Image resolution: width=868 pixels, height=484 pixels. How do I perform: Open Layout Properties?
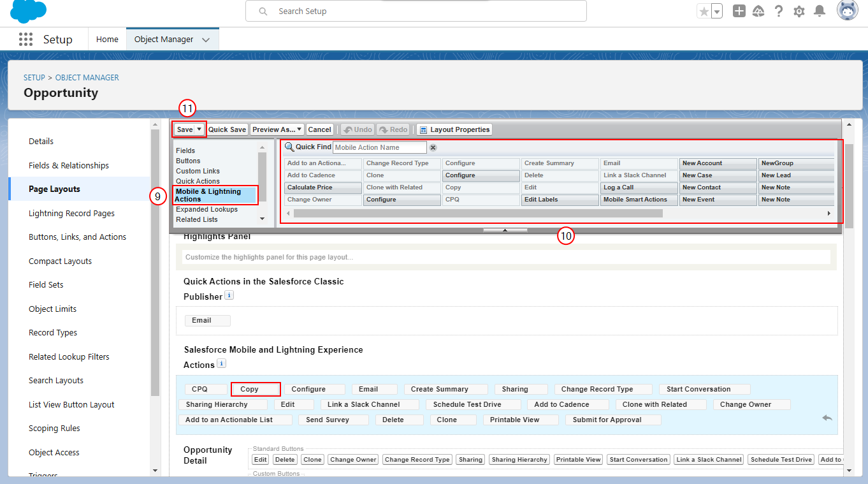[454, 129]
